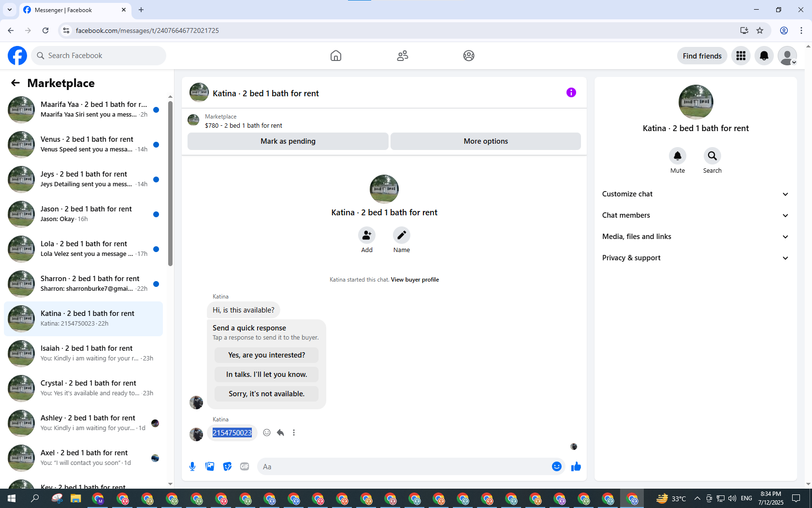Open more options for 2154750023 message
Viewport: 812px width, 508px height.
click(x=294, y=433)
